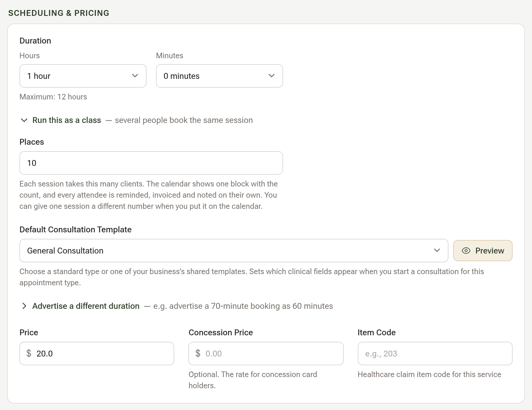Screen dimensions: 532x410
Task: Focus the Concession Price field
Action: coord(266,354)
